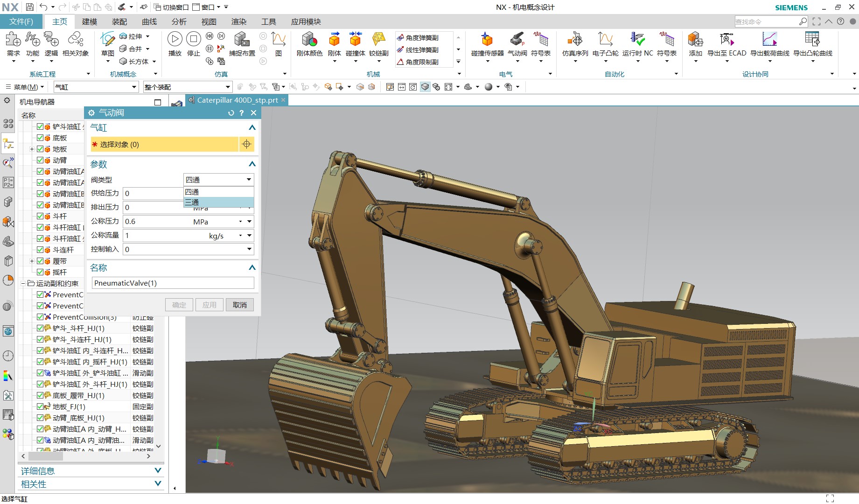Select 四通 option in valve type list
The width and height of the screenshot is (859, 504).
pos(219,192)
